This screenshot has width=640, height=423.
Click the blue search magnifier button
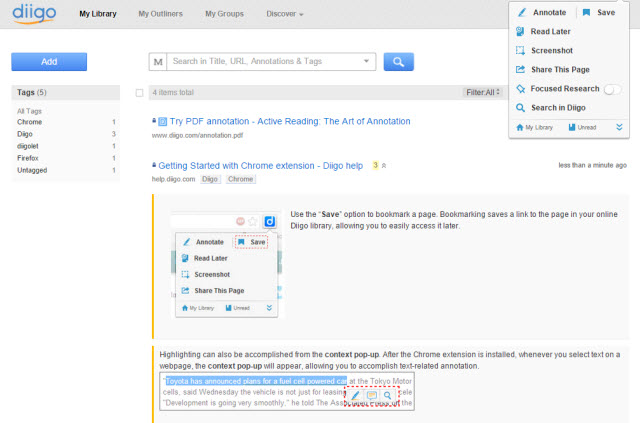[x=398, y=62]
